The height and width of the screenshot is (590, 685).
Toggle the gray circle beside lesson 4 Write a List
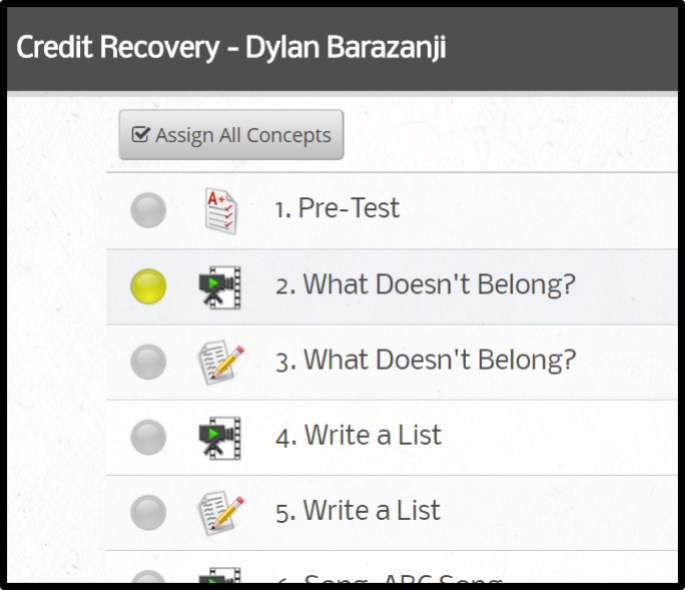(148, 437)
